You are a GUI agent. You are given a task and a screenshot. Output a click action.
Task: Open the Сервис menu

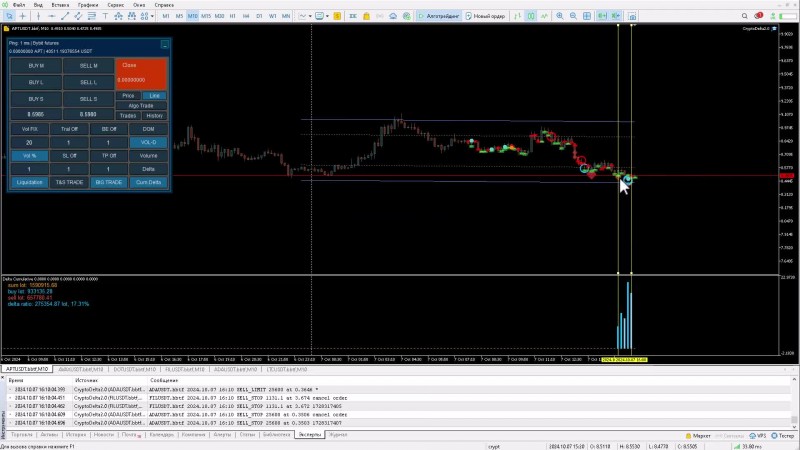pyautogui.click(x=115, y=5)
